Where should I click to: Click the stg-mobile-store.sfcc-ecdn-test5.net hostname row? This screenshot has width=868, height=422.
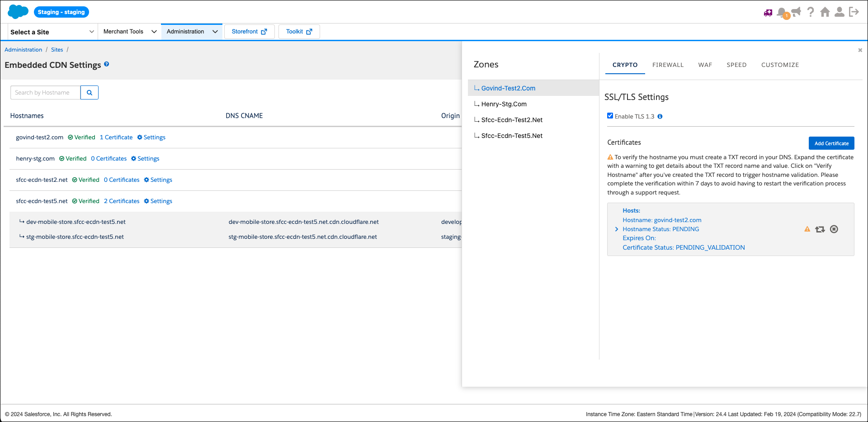coord(75,237)
